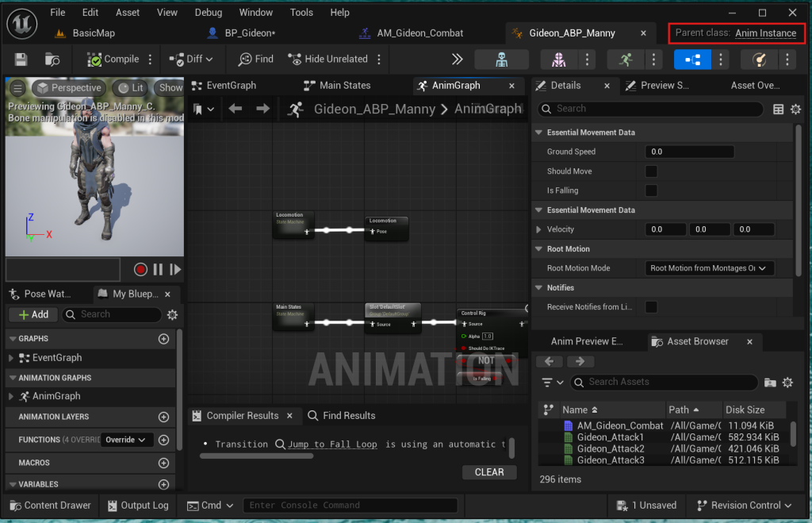
Task: Switch to Skeletal Mesh editor mode icon
Action: point(558,59)
